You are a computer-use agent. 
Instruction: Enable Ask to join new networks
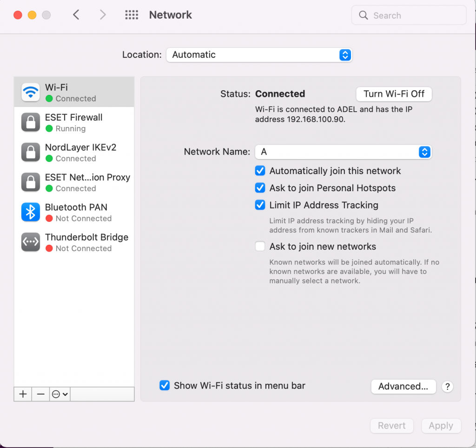pos(260,246)
